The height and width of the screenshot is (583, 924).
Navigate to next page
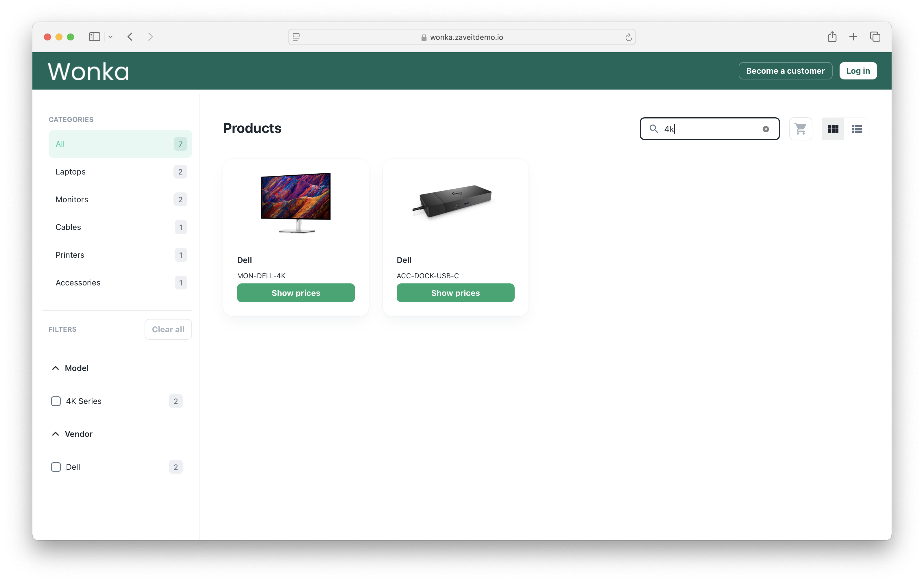point(151,37)
